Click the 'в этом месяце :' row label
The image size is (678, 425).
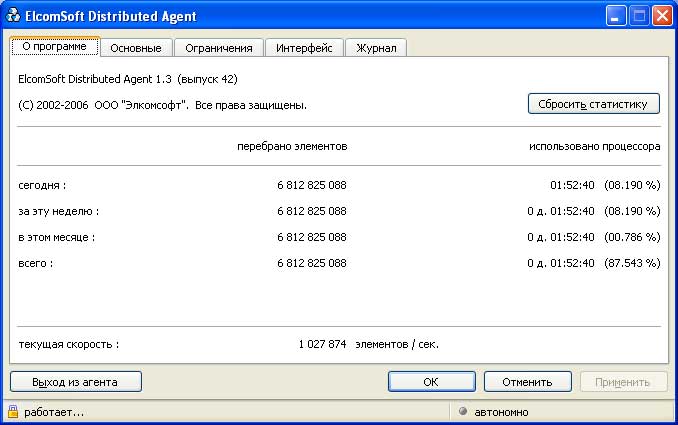(x=56, y=237)
